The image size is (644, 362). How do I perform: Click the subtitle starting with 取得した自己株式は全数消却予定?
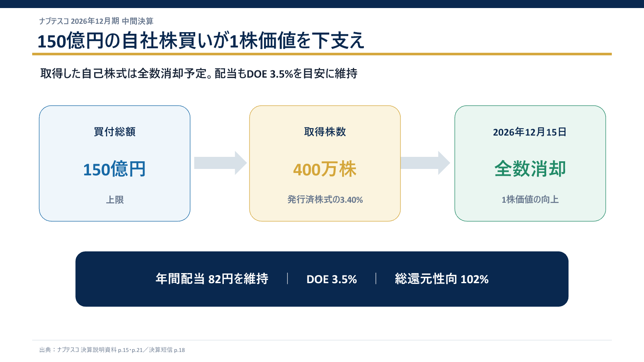[199, 74]
